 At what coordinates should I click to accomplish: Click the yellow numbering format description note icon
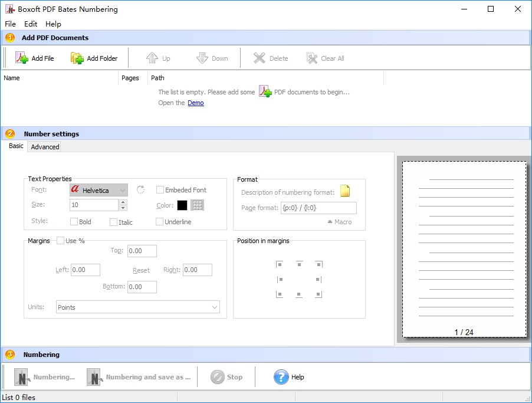point(345,191)
